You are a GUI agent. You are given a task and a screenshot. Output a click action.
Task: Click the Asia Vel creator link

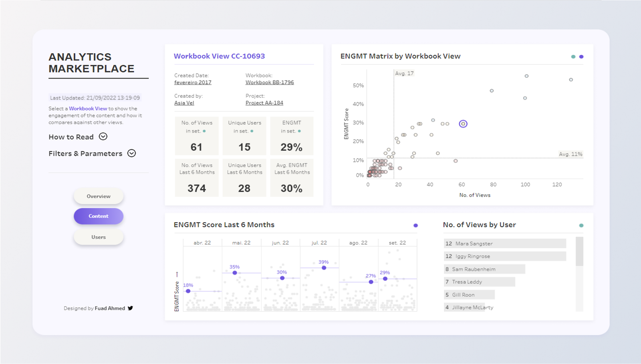pos(184,103)
